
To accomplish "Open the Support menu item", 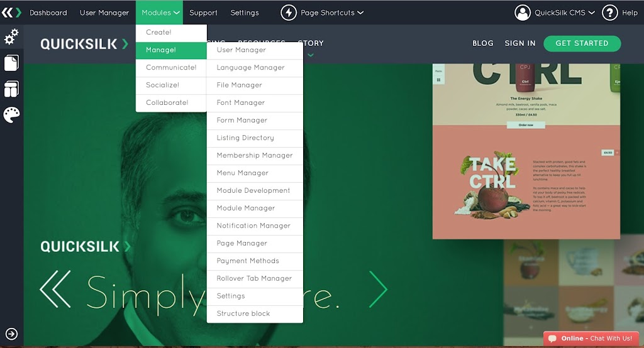I will [203, 13].
